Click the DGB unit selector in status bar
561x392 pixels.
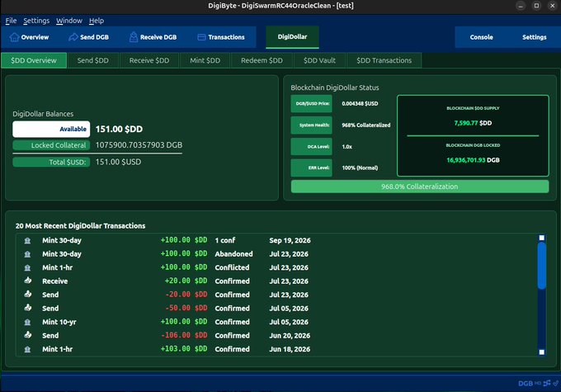point(526,384)
